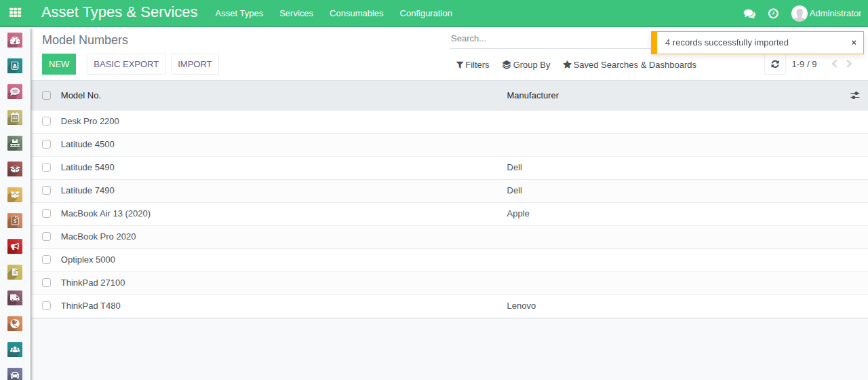The width and height of the screenshot is (868, 380).
Task: Tick the ThinkPad 27100 checkbox
Action: coord(47,283)
